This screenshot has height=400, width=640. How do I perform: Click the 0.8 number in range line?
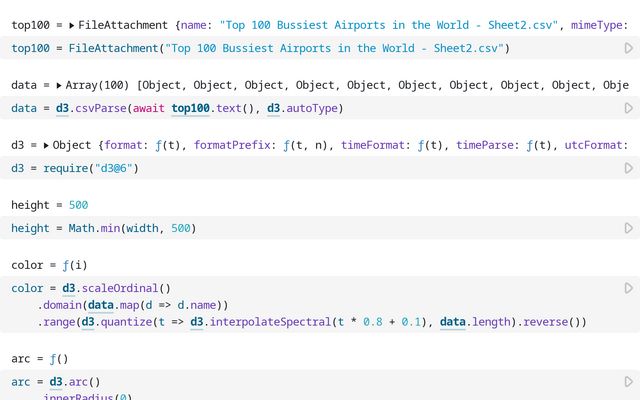point(373,322)
